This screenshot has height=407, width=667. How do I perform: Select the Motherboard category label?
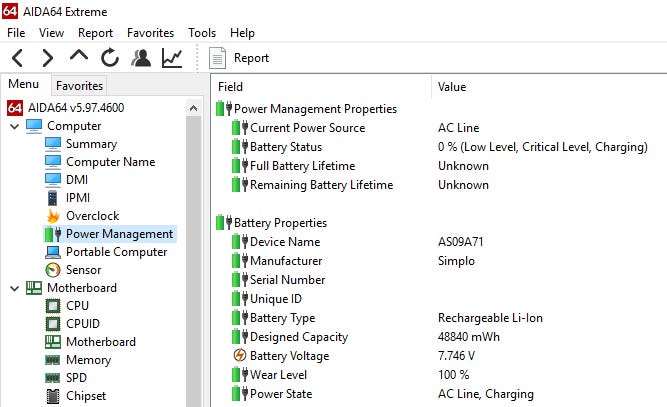click(x=82, y=288)
